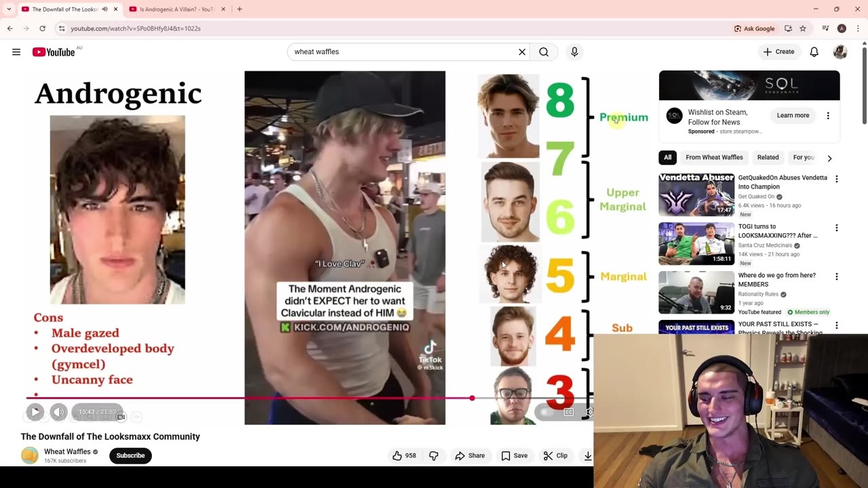868x488 pixels.
Task: Select the 'Related' filter chip
Action: pos(768,157)
